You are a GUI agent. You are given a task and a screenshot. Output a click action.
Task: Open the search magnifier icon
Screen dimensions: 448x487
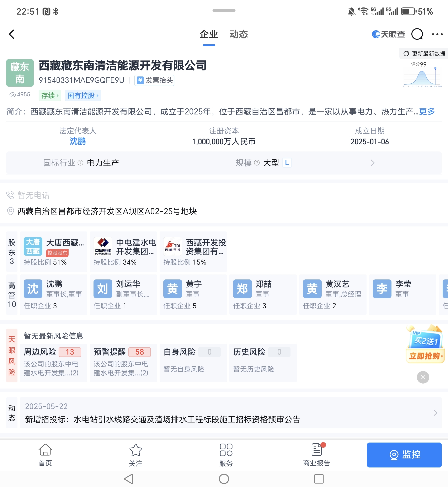417,34
